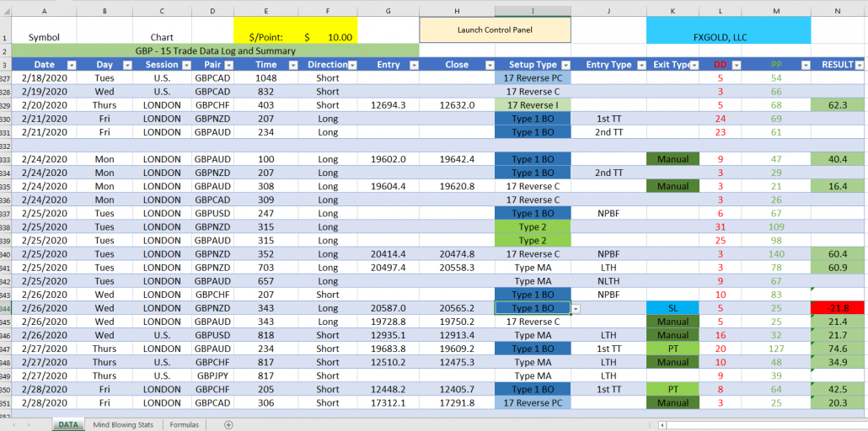Select column I header
Viewport: 868px width, 431px height.
pyautogui.click(x=533, y=10)
